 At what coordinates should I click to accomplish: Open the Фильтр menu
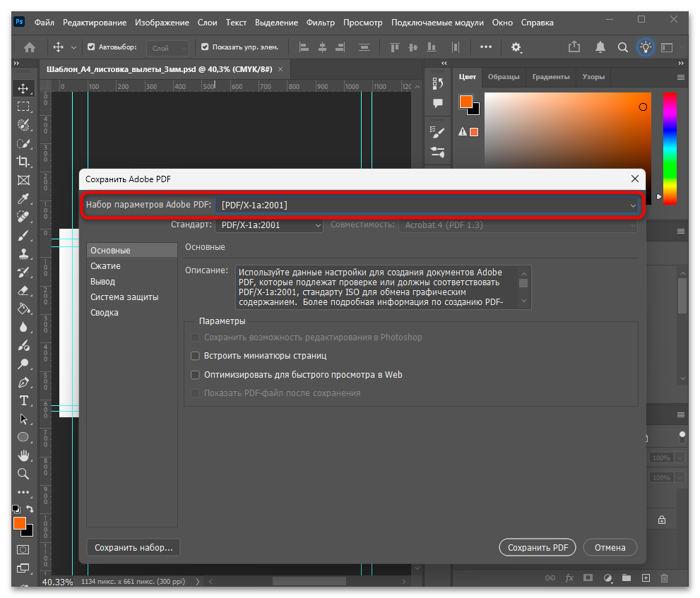[321, 23]
